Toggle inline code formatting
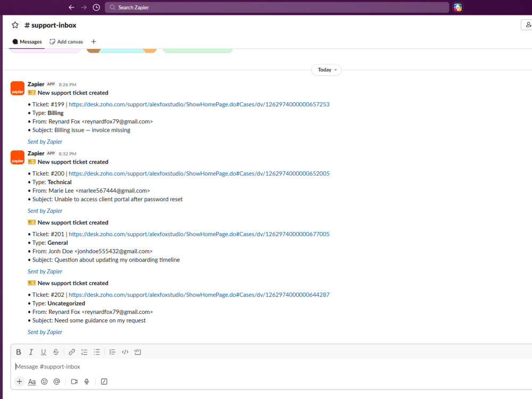The height and width of the screenshot is (399, 532). coord(125,352)
